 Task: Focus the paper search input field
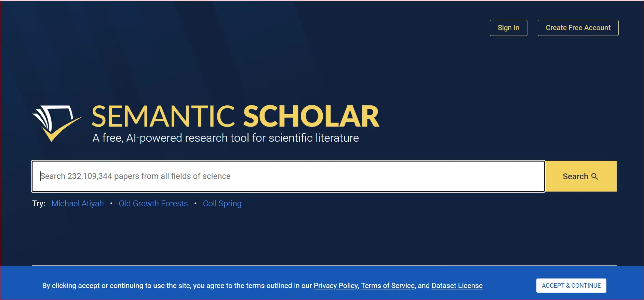coord(288,176)
